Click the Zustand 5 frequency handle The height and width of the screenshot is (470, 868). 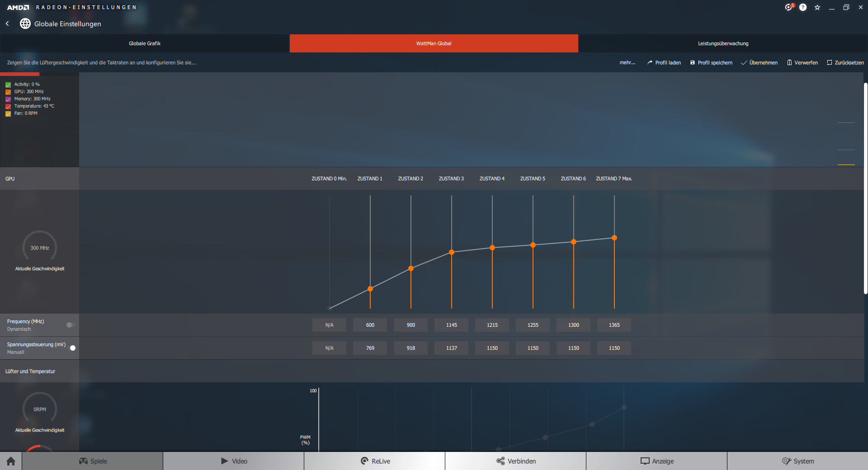point(533,245)
